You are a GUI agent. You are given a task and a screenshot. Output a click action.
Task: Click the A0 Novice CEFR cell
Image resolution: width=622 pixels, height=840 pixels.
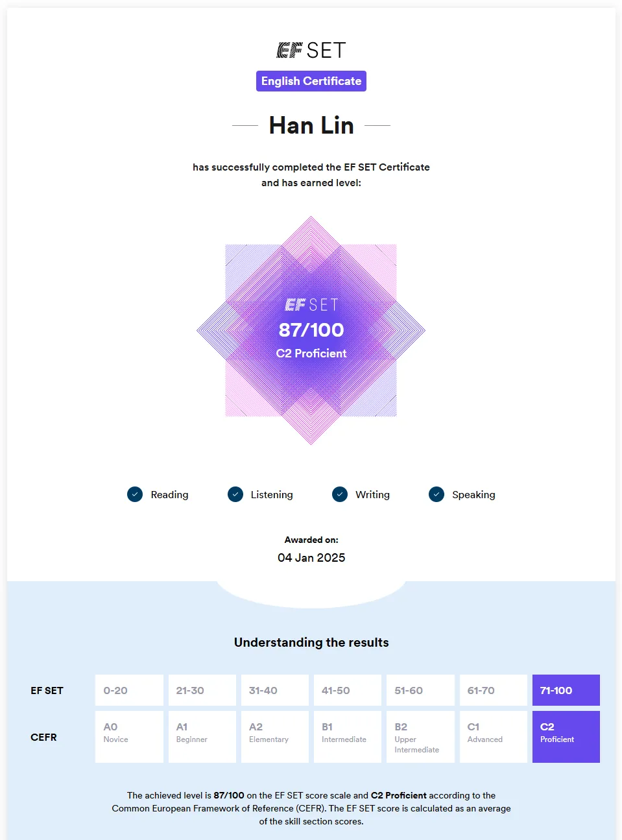point(129,736)
